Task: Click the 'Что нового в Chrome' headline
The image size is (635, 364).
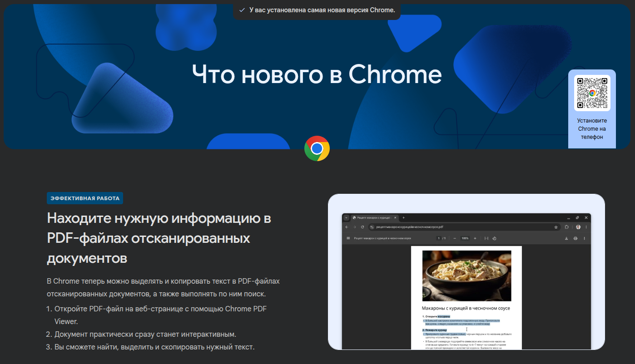Action: tap(317, 74)
